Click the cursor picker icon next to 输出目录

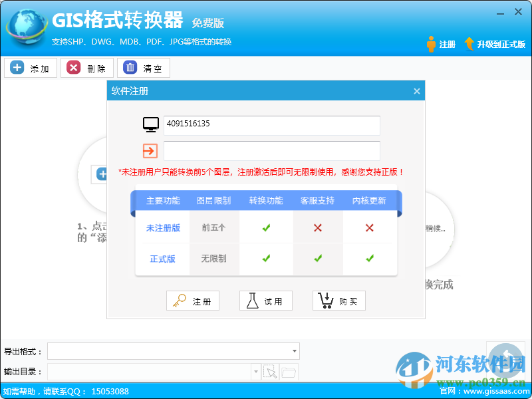271,371
